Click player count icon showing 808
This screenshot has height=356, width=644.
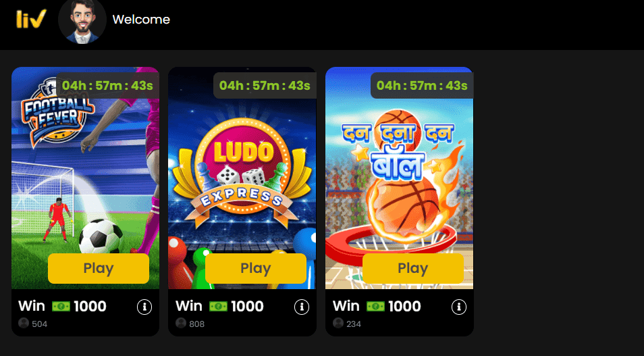point(181,323)
